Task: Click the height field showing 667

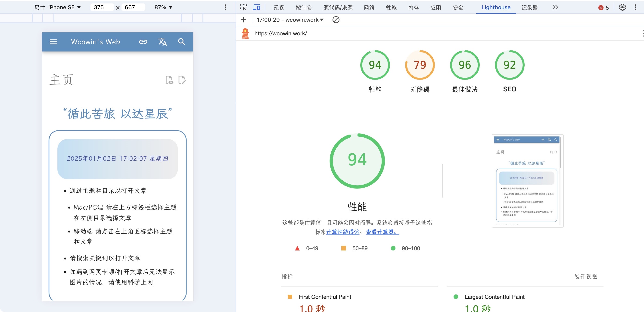Action: (133, 7)
